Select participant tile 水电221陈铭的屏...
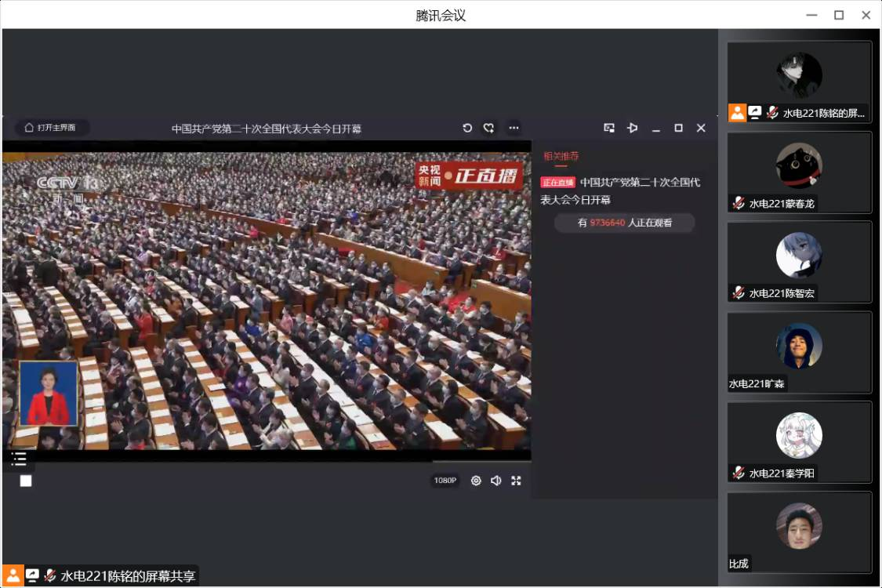This screenshot has height=588, width=882. point(800,82)
